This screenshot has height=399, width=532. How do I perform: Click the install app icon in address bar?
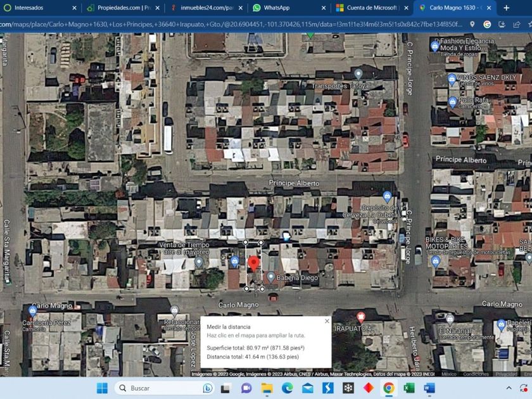pos(502,24)
